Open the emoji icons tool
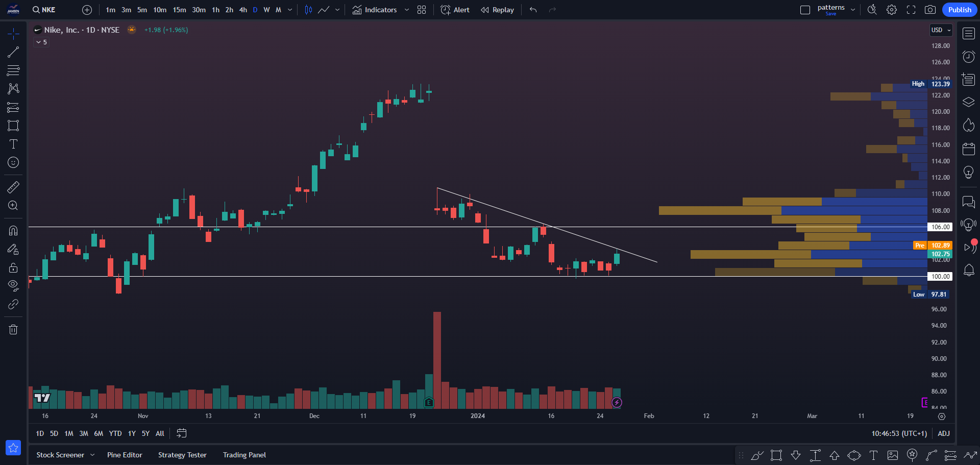 (13, 162)
